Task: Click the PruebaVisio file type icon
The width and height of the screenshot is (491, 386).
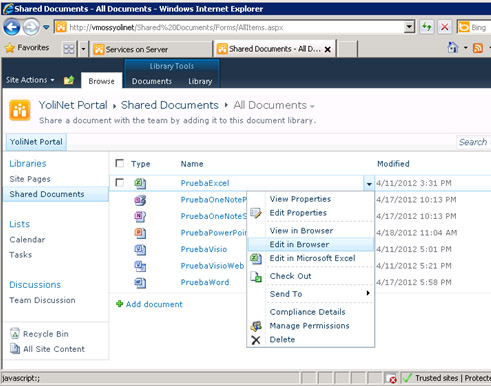Action: click(140, 250)
